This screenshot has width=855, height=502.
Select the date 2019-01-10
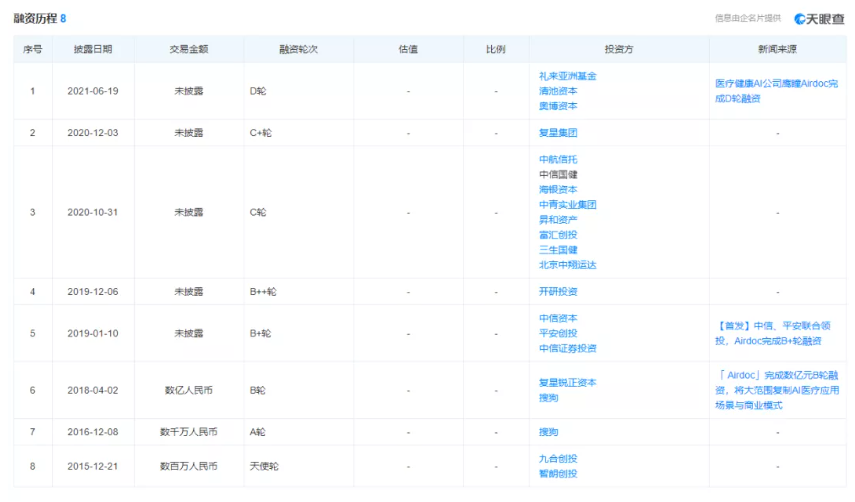(x=93, y=334)
